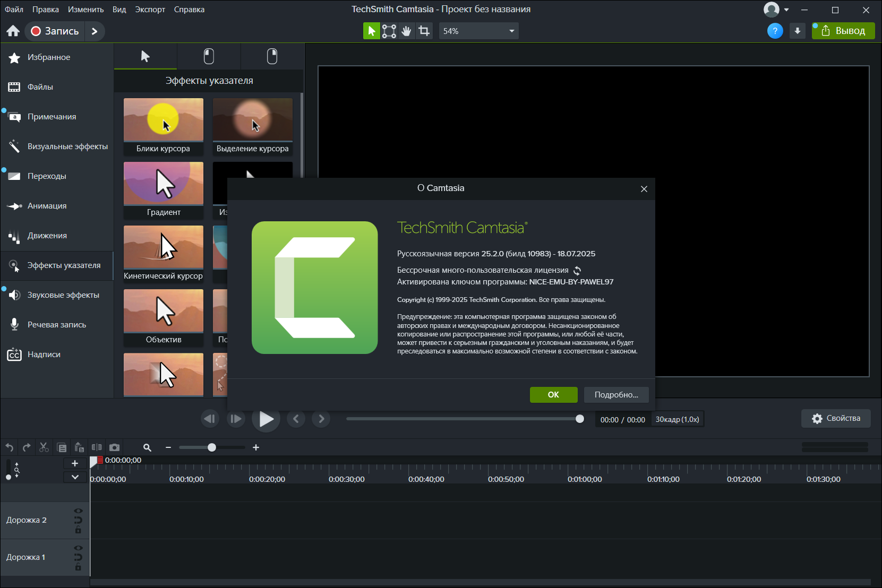The height and width of the screenshot is (588, 882).
Task: Select the crop tool in canvas toolbar
Action: [x=424, y=31]
